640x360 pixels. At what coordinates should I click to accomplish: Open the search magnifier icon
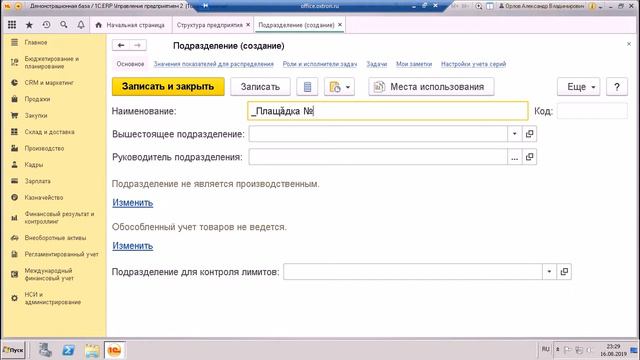pos(64,25)
